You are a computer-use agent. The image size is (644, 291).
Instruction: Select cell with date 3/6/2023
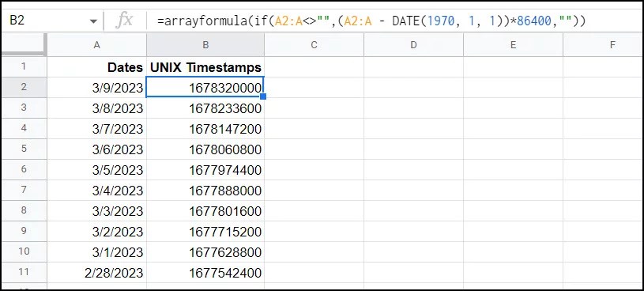tap(97, 149)
